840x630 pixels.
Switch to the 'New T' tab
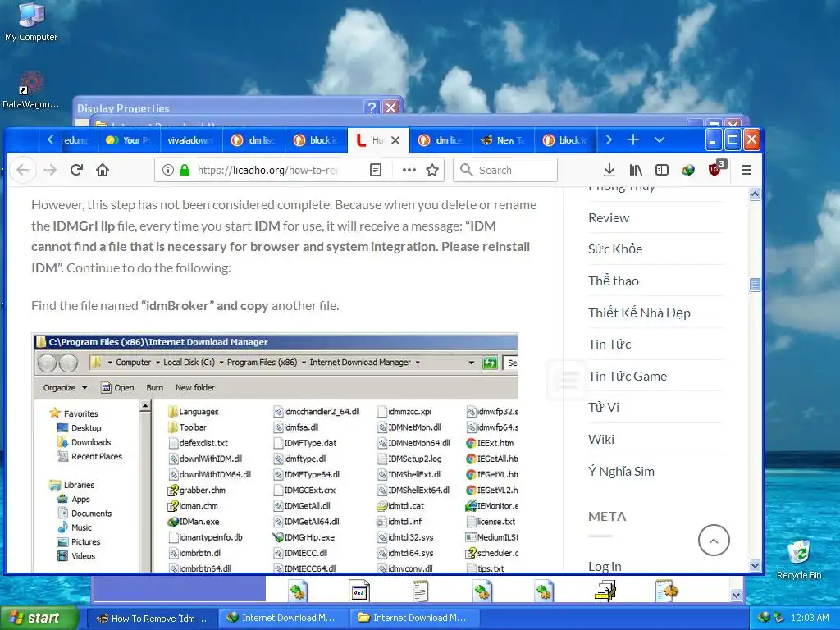[503, 140]
